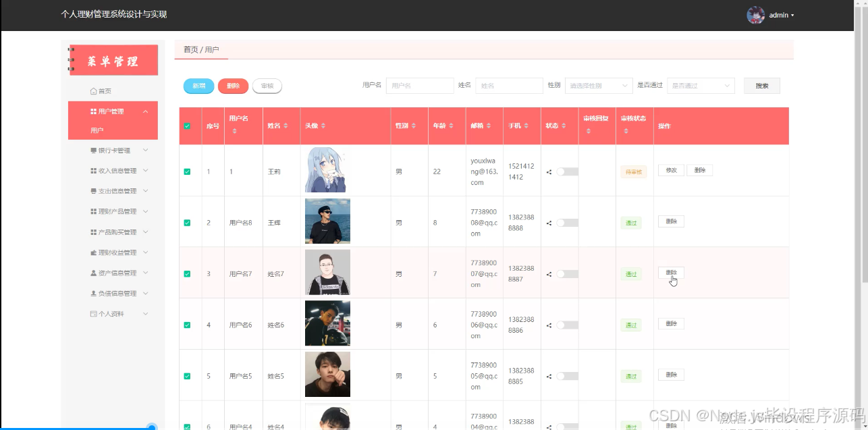Viewport: 868px width, 430px height.
Task: Focus the 用户名 search input field
Action: (x=420, y=86)
